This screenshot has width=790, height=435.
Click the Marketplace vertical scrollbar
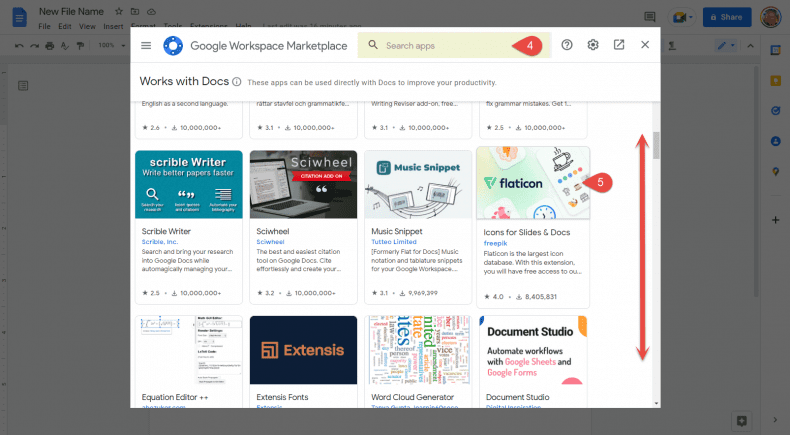656,146
